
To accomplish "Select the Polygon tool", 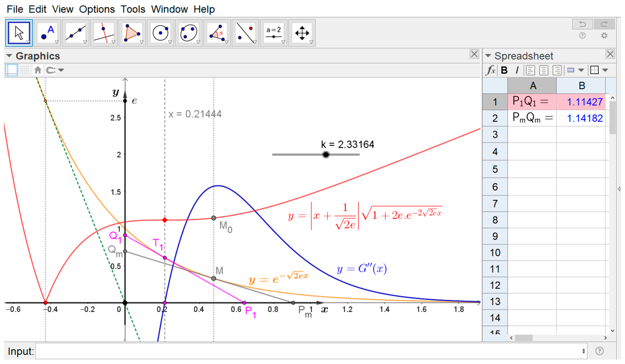I will 132,33.
